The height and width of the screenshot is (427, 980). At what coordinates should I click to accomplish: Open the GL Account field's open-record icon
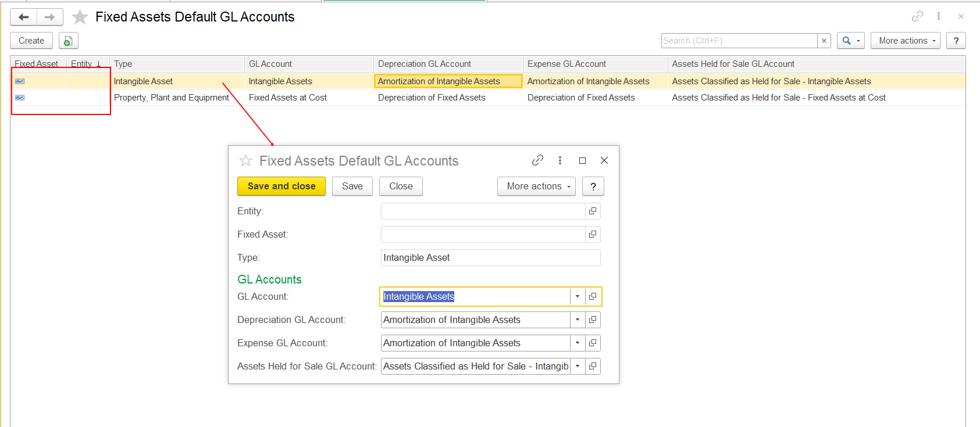pyautogui.click(x=593, y=297)
